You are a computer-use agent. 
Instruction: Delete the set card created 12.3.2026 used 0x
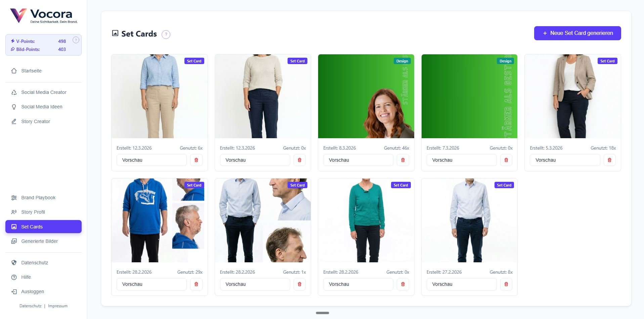click(x=300, y=160)
